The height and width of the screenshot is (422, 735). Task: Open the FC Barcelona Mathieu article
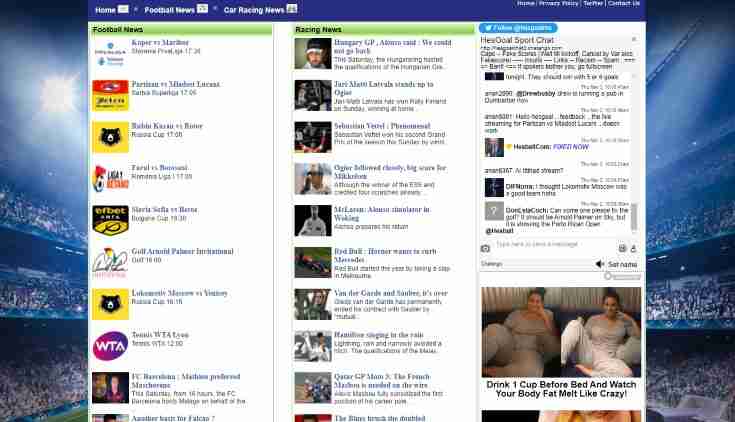(186, 380)
